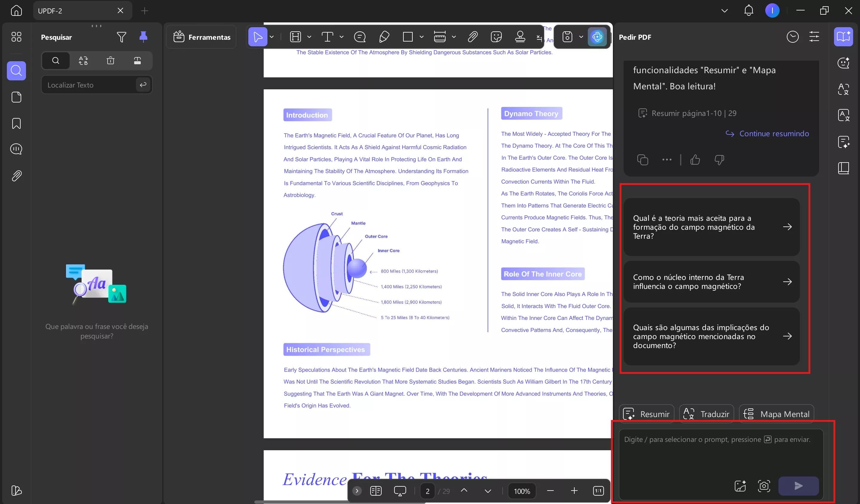The image size is (860, 504).
Task: Select the highlight text tool
Action: point(296,37)
